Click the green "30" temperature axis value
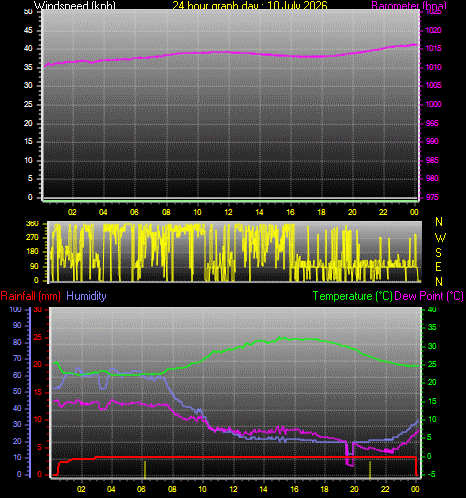The height and width of the screenshot is (498, 466). coord(432,346)
